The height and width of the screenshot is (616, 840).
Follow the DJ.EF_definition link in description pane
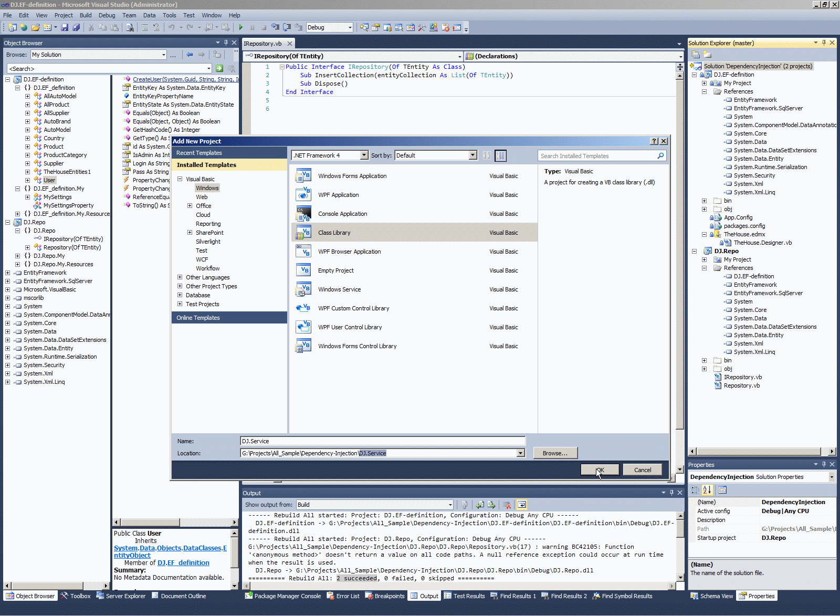pos(183,562)
